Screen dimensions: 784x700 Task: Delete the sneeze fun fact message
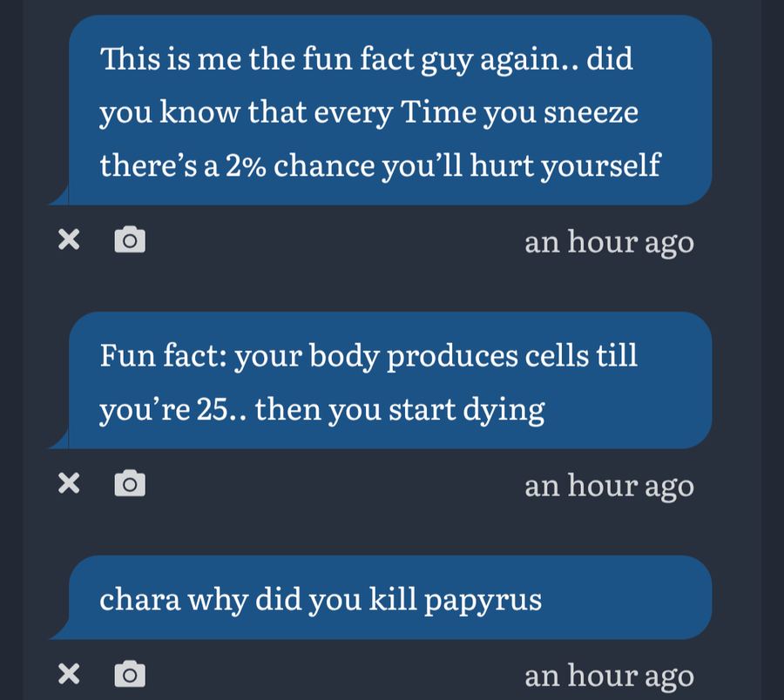(x=69, y=241)
